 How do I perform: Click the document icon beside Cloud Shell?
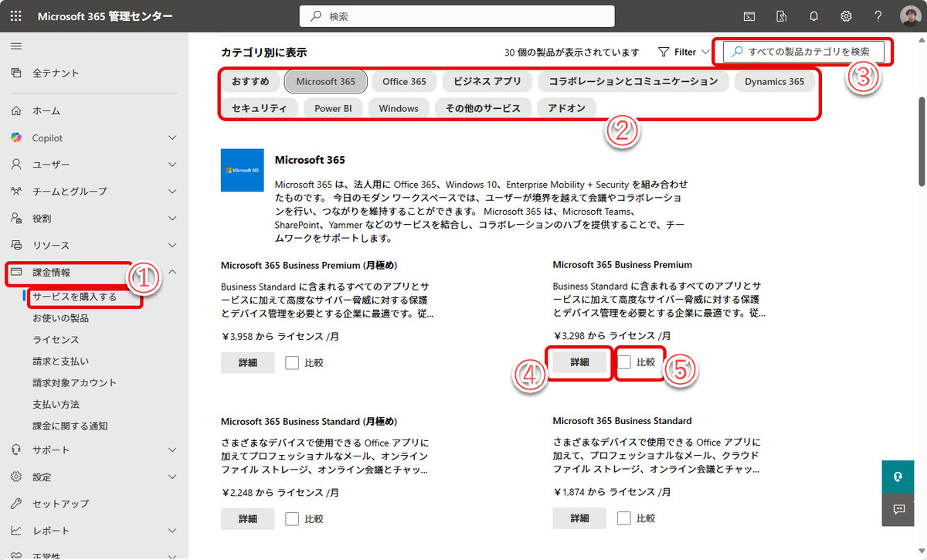point(781,16)
